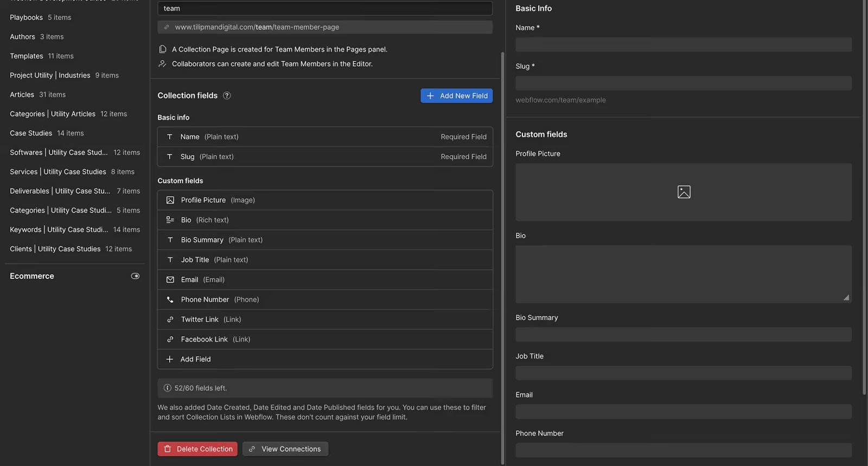Click the text icon beside Slug field row
Screen dimensions: 868x466
pos(170,157)
